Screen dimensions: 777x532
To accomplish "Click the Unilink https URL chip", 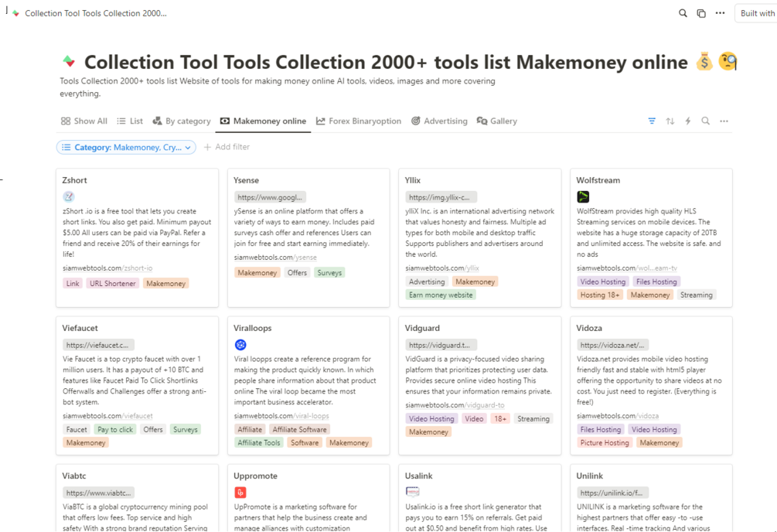I will (x=612, y=493).
